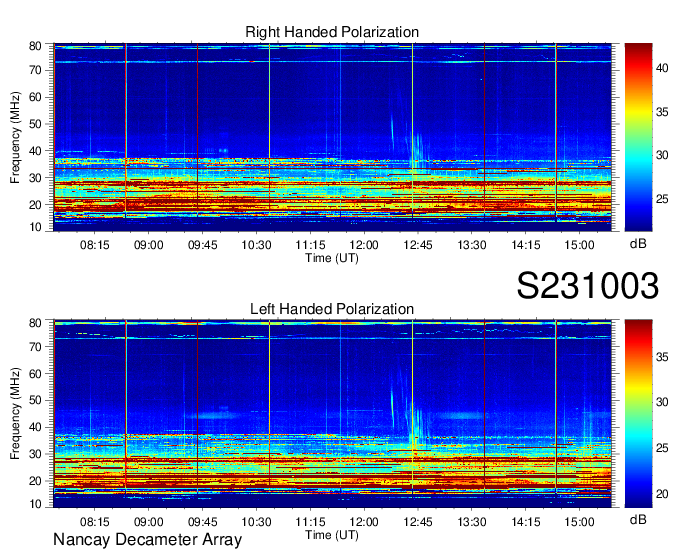The height and width of the screenshot is (552, 680).
Task: Click the "12:45" tick on Left Handed plot
Action: [418, 522]
